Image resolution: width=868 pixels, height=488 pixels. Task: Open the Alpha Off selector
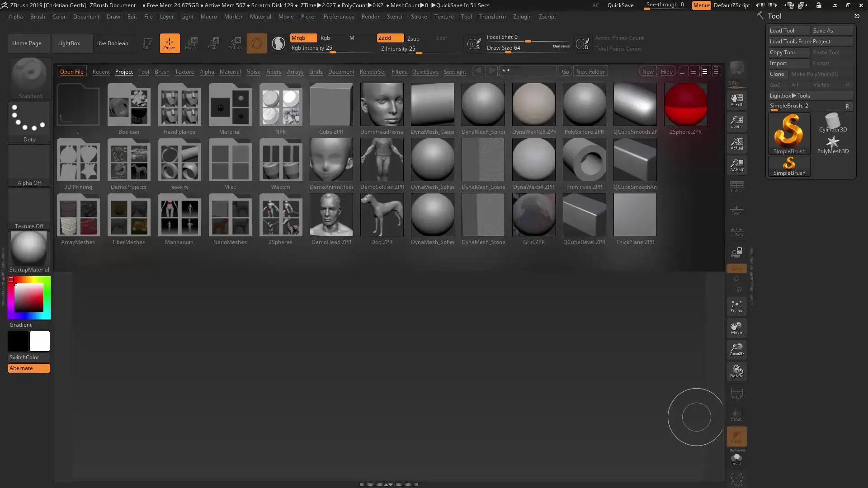click(29, 165)
